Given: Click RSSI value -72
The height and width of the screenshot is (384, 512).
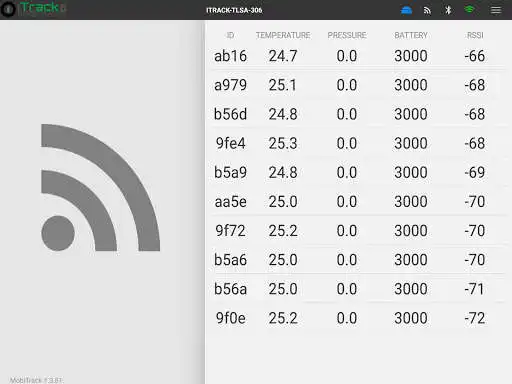Looking at the screenshot, I should 475,318.
